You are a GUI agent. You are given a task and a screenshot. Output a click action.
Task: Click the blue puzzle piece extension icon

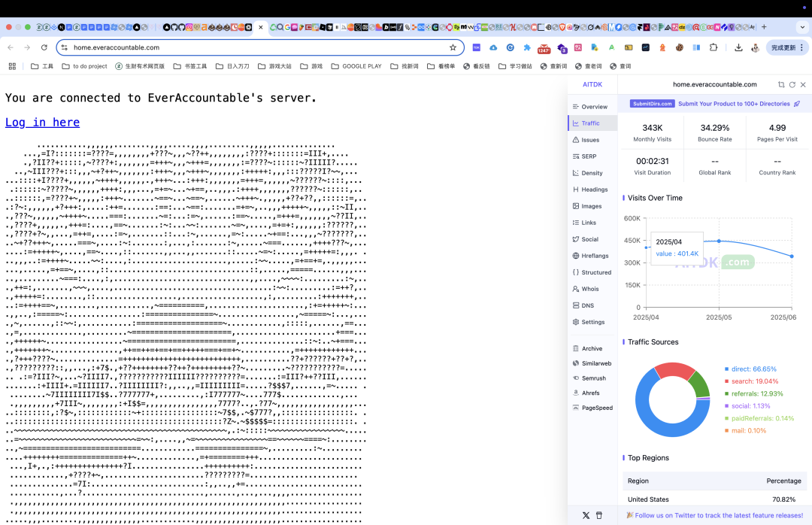526,47
